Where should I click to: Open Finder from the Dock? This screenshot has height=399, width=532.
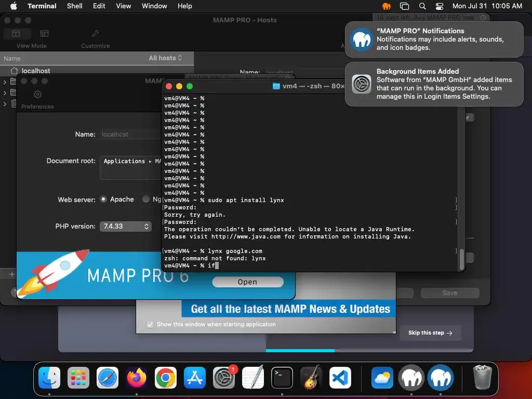(49, 378)
